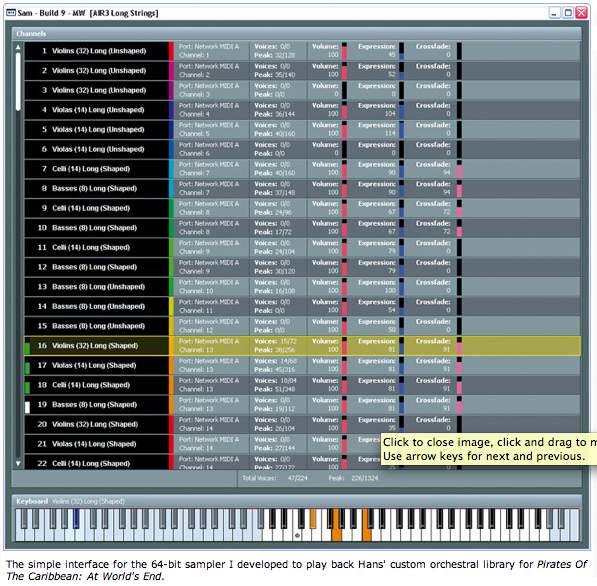Select channel 13 Basses (8) Long (Unshaped)
This screenshot has height=586, width=597.
tap(96, 287)
